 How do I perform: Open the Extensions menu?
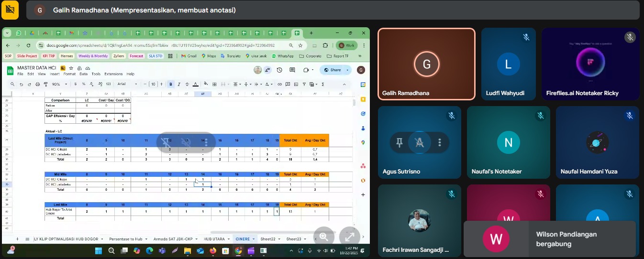(113, 74)
